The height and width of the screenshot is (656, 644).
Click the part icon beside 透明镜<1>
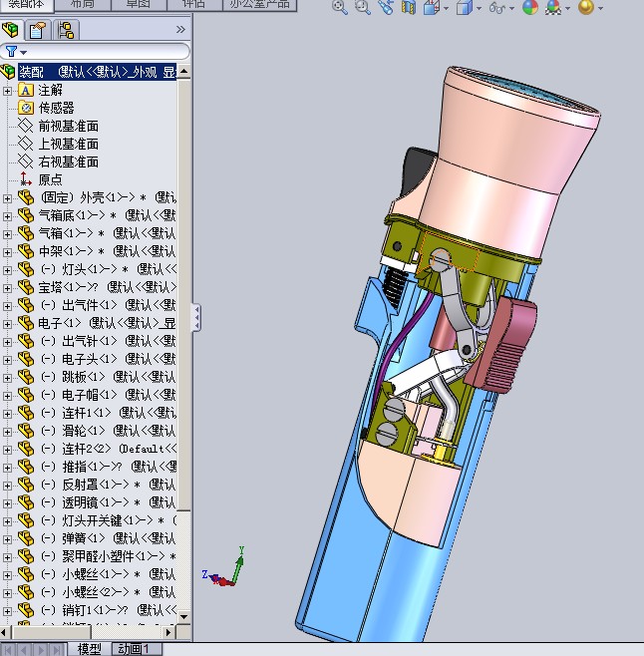pos(26,502)
